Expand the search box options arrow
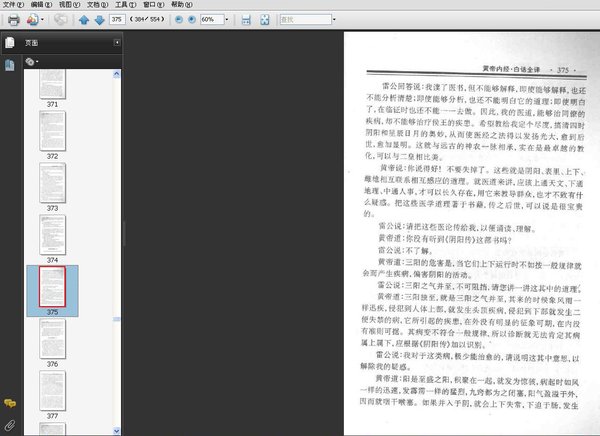The image size is (600, 436). point(334,19)
